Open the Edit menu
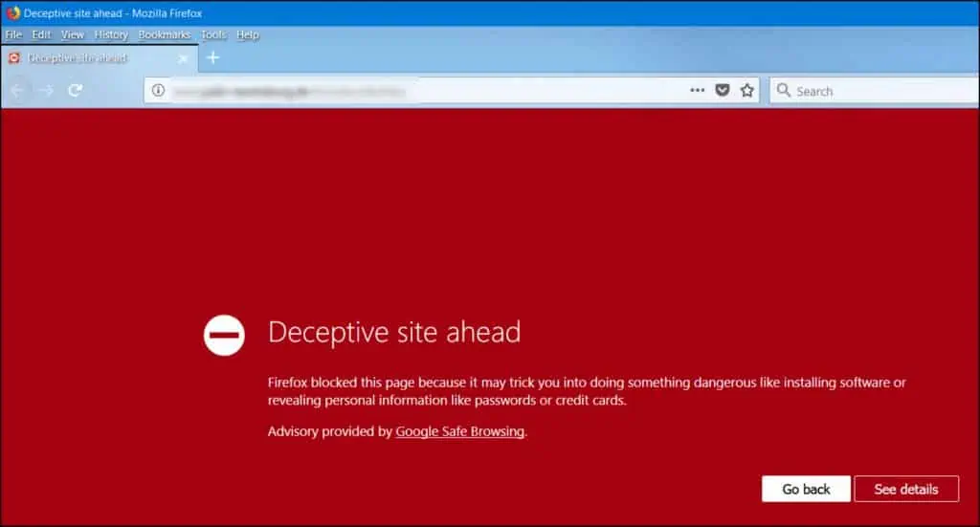The image size is (980, 527). [41, 34]
